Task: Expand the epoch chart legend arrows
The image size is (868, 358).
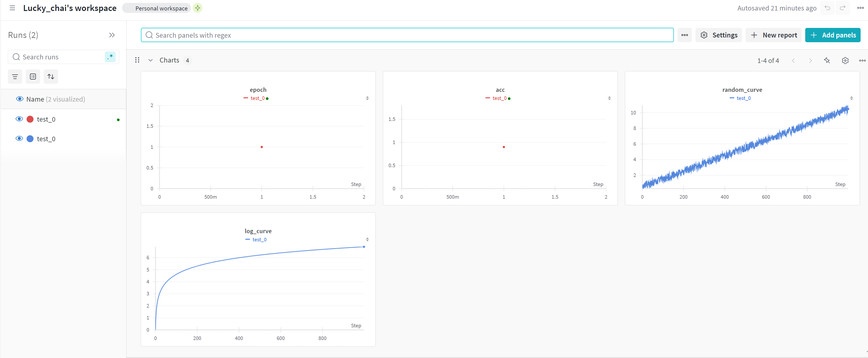Action: 367,98
